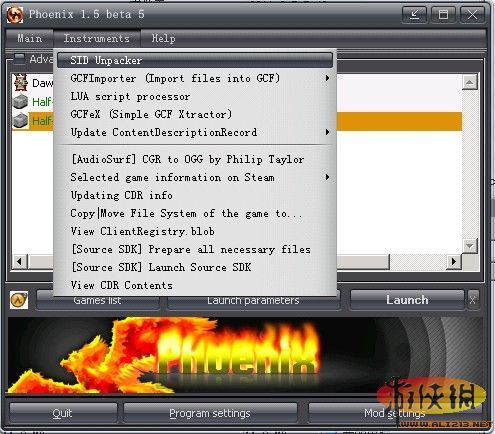The width and height of the screenshot is (495, 434).
Task: Click the Launch parameters button
Action: click(253, 302)
